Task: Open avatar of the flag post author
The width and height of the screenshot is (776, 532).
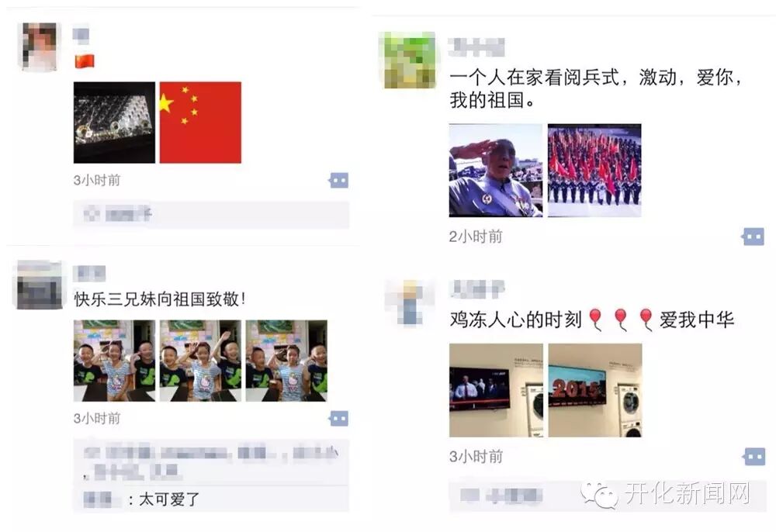Action: pyautogui.click(x=40, y=47)
